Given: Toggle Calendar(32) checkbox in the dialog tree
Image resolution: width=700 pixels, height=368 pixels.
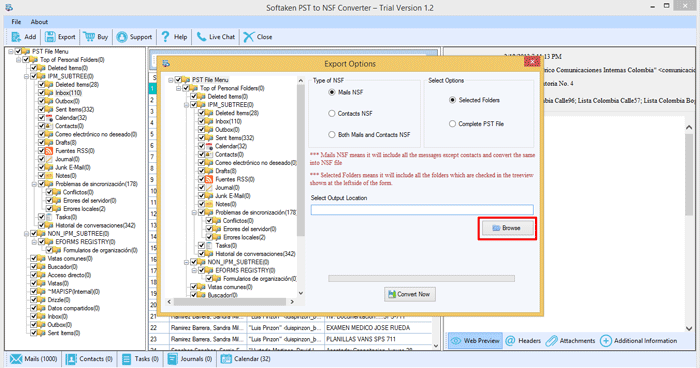Looking at the screenshot, I should pos(201,146).
